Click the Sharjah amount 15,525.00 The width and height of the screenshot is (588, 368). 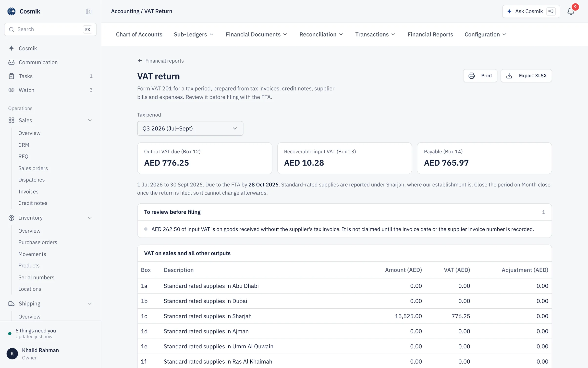[408, 316]
